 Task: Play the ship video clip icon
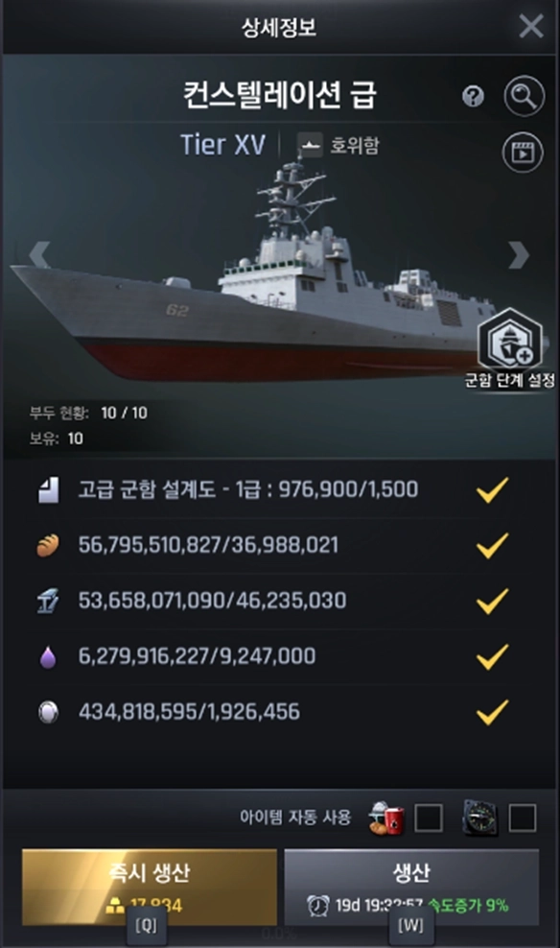coord(523,152)
